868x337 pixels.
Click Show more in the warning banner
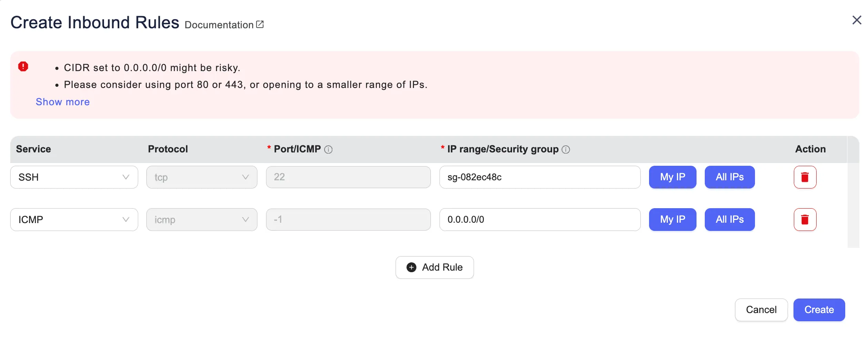(63, 102)
